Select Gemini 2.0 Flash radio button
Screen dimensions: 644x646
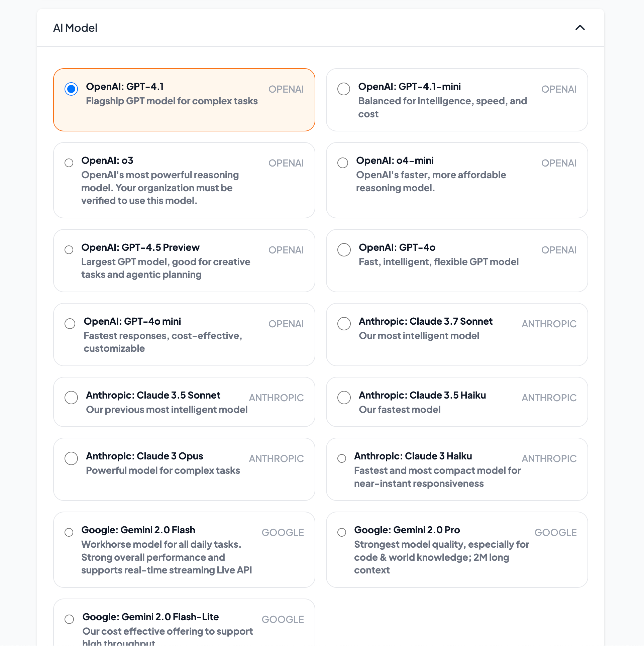pyautogui.click(x=69, y=532)
